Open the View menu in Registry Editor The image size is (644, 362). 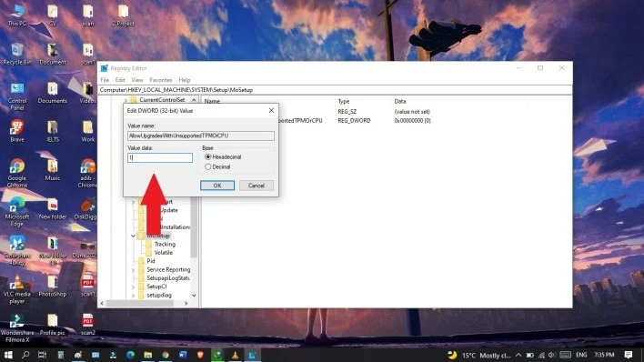click(x=137, y=80)
